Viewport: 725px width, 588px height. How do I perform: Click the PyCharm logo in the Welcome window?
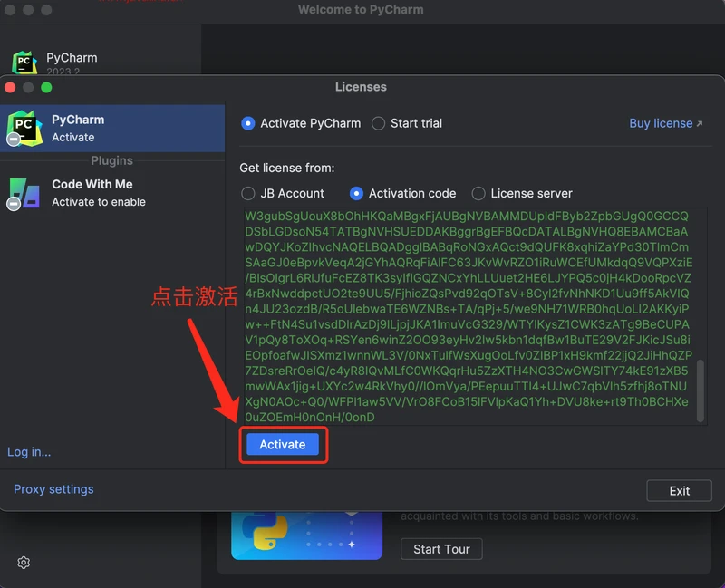[x=24, y=62]
